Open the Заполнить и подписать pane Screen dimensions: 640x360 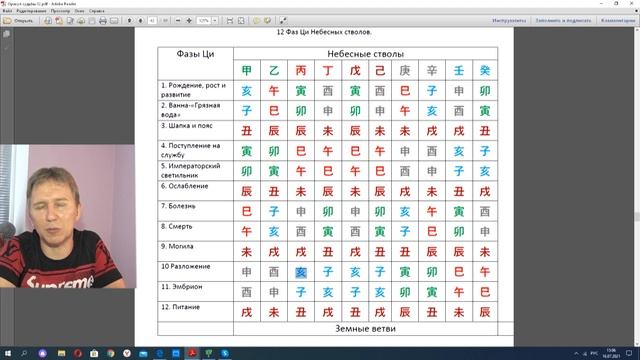563,20
